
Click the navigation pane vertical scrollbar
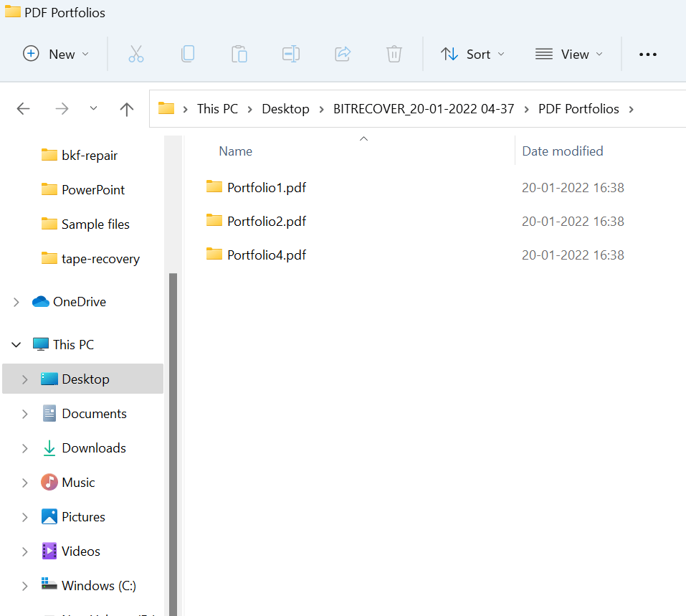(x=173, y=430)
